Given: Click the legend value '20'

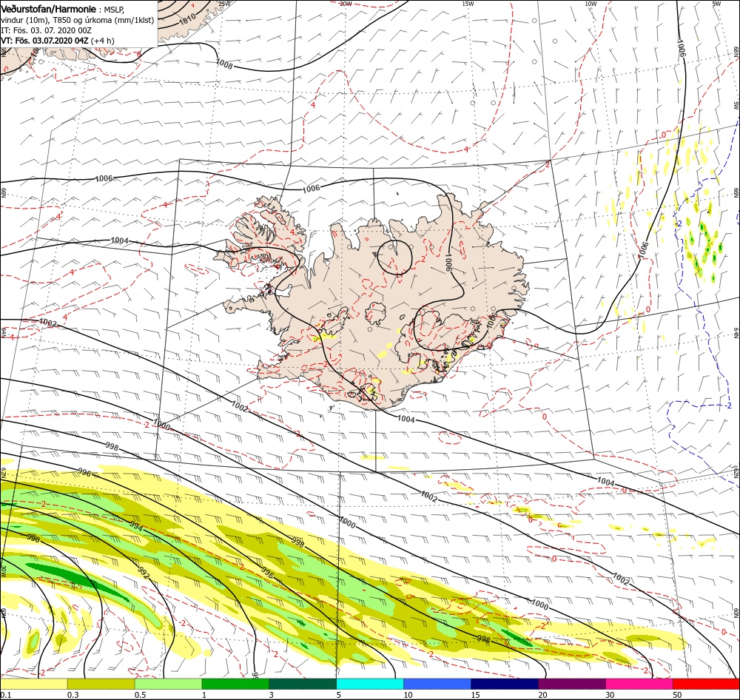Looking at the screenshot, I should click(542, 695).
